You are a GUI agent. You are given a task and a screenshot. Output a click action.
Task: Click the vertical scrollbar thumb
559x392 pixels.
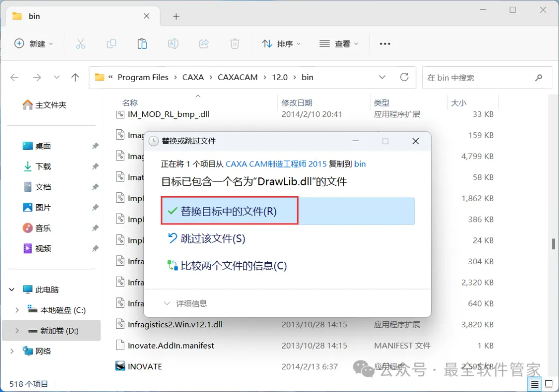[553, 244]
